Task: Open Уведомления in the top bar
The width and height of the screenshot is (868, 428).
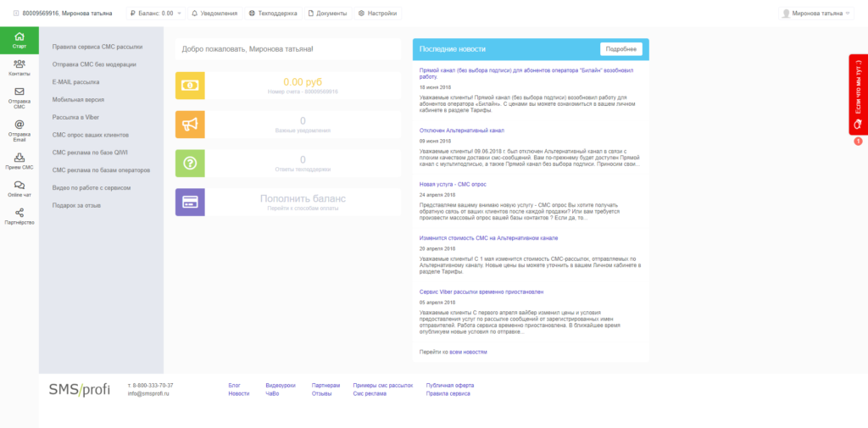Action: [x=214, y=14]
